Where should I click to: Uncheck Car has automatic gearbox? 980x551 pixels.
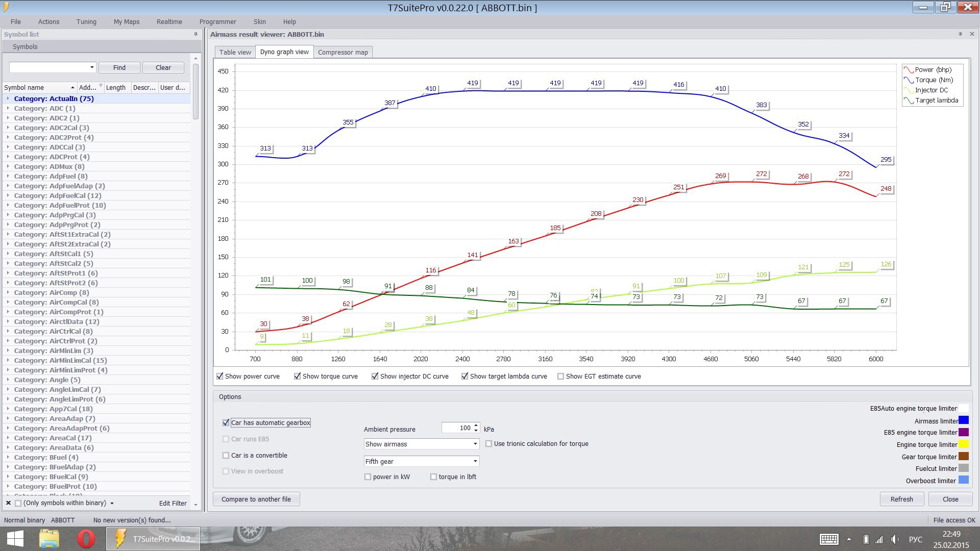pyautogui.click(x=226, y=423)
